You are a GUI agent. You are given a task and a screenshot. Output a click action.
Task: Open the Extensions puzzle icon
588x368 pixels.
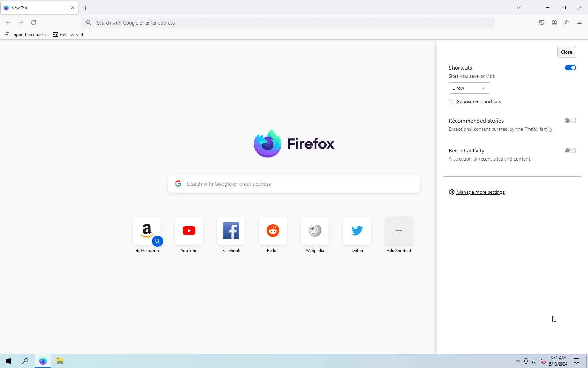(567, 22)
